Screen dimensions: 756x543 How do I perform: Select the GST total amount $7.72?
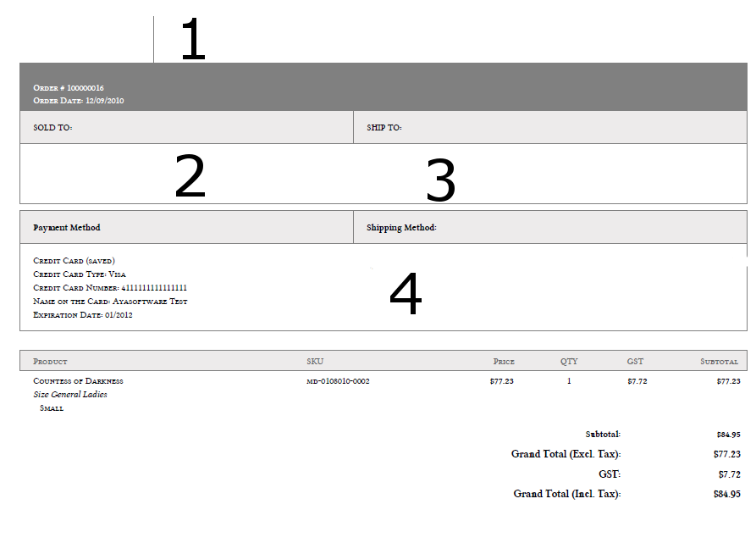[x=730, y=474]
